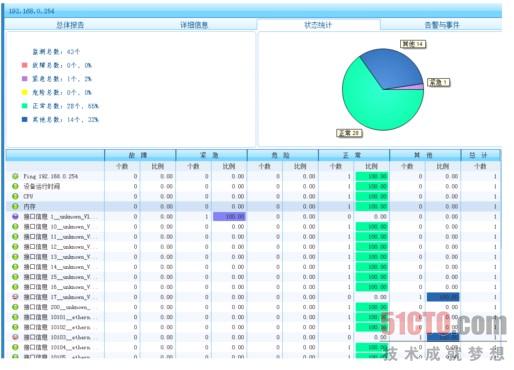
Task: Click the 正常 column group header
Action: (354, 155)
